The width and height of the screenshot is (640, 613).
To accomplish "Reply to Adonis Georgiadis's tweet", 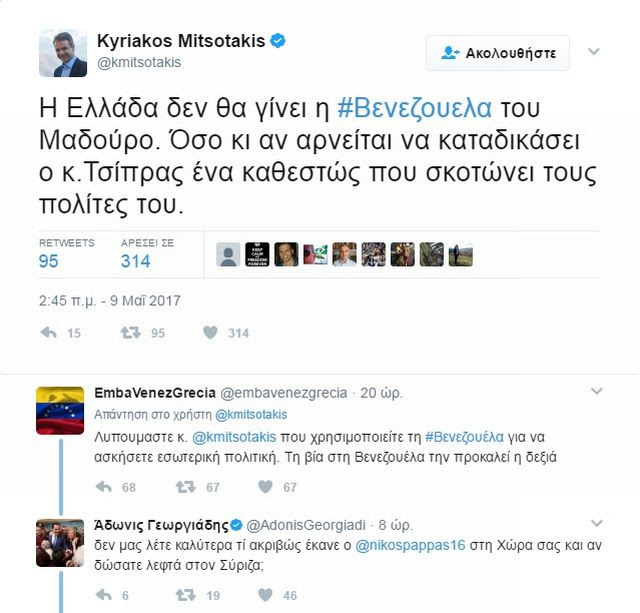I will (104, 595).
